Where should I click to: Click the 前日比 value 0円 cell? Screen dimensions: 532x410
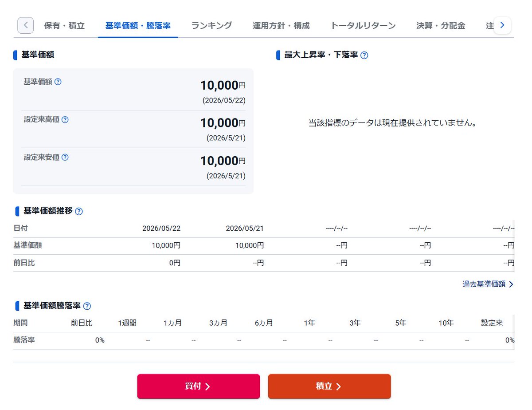coord(174,263)
